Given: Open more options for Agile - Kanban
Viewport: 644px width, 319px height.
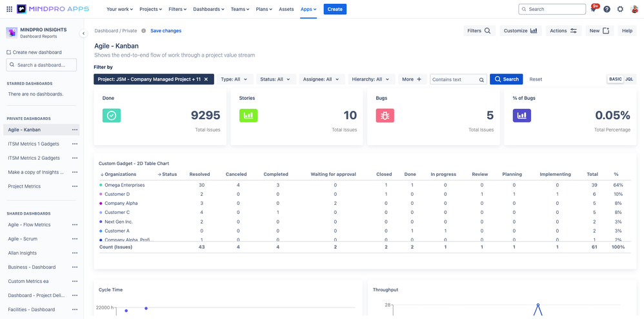Looking at the screenshot, I should [74, 130].
